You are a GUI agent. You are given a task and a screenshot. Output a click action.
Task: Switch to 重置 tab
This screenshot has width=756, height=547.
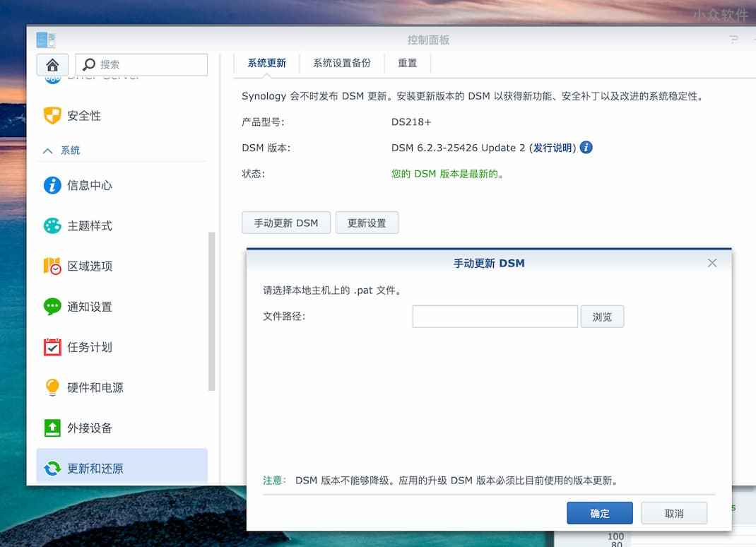[x=408, y=63]
